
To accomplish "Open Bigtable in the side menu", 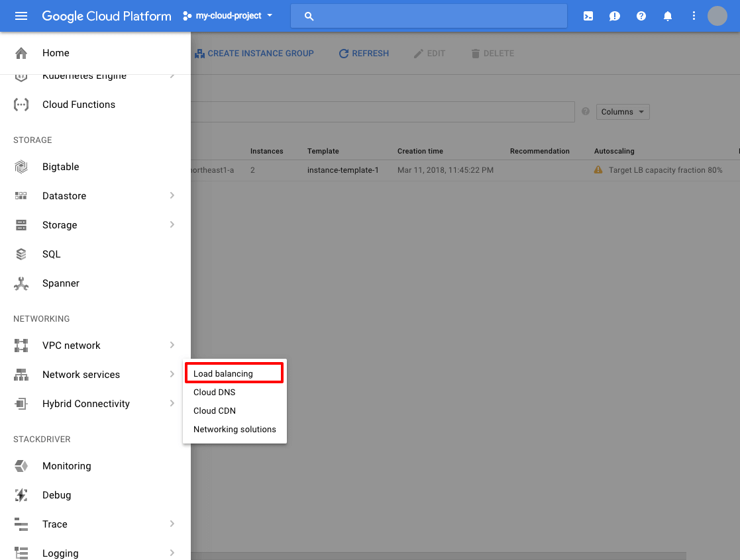I will (x=61, y=167).
